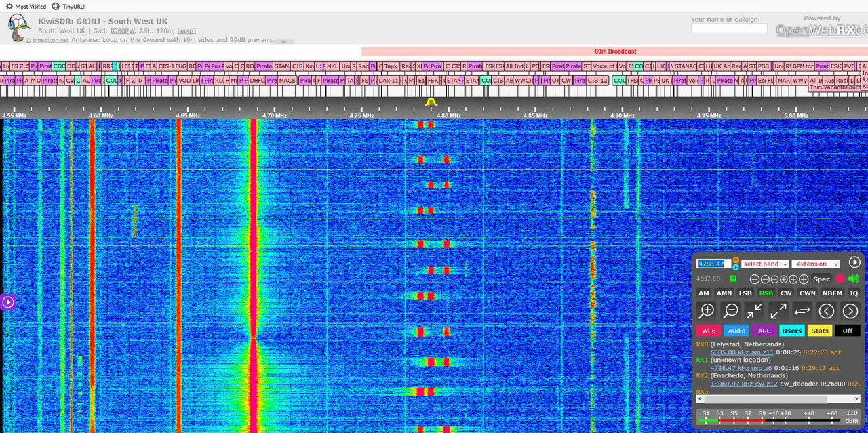Click the play button in the control panel
This screenshot has height=433, width=868.
point(854,262)
